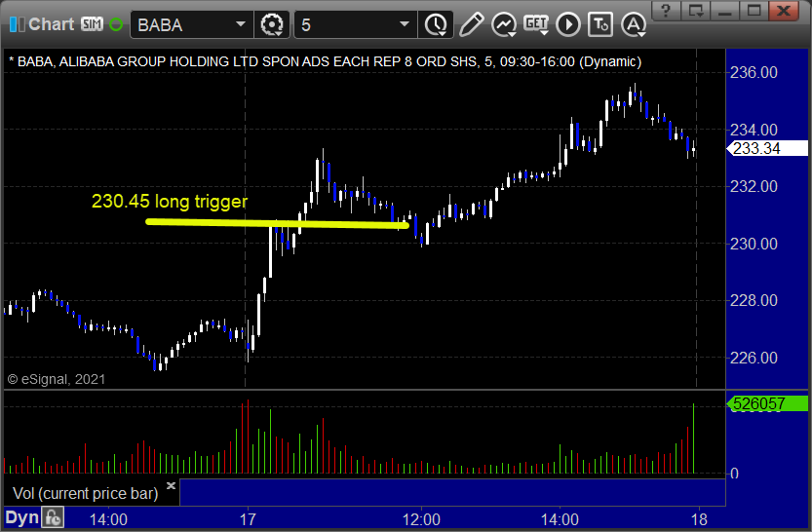The image size is (812, 532).
Task: Click the volume axis 0 label
Action: coord(734,474)
